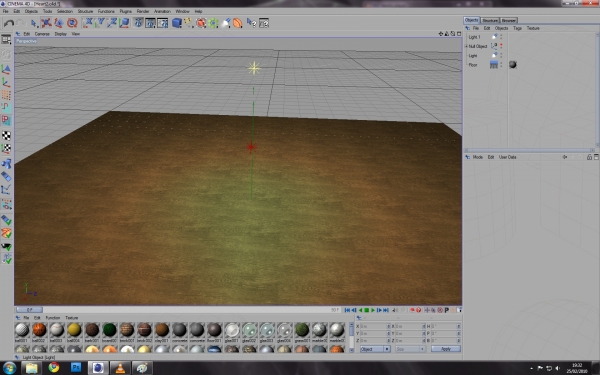Open Render Settings
Viewport: 600px width, 375px height.
coord(163,23)
